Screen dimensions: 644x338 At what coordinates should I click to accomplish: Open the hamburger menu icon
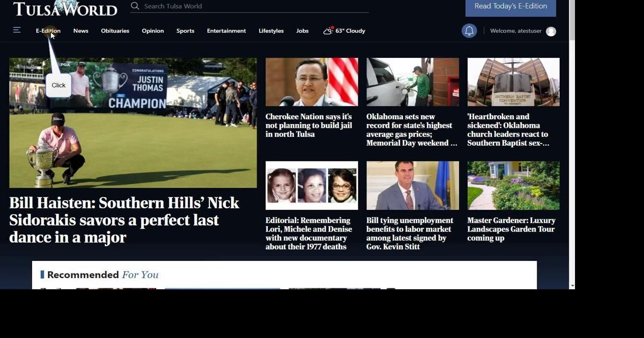pos(17,30)
